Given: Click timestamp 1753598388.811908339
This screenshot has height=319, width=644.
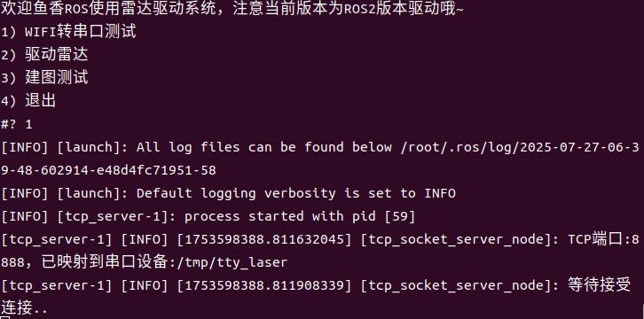Looking at the screenshot, I should [264, 285].
